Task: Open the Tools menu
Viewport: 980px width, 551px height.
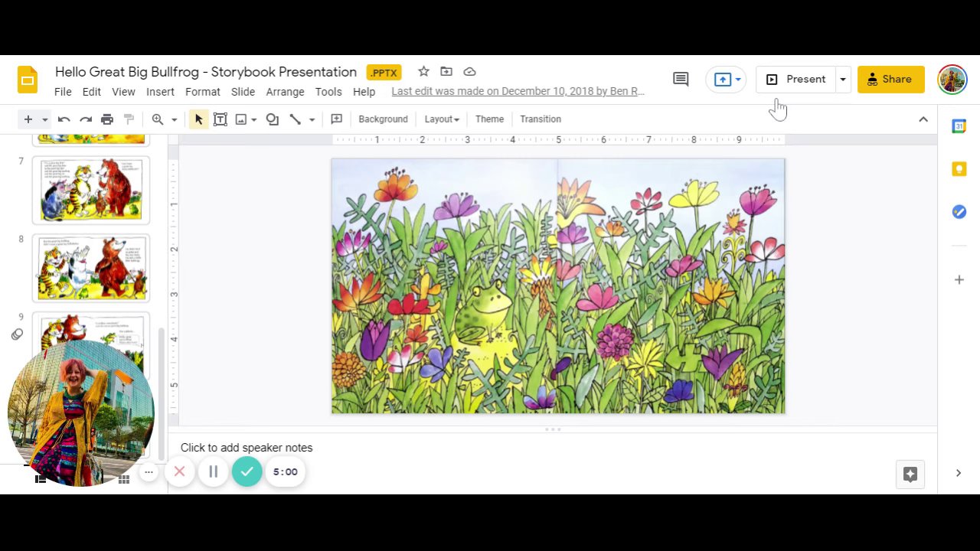Action: pyautogui.click(x=328, y=92)
